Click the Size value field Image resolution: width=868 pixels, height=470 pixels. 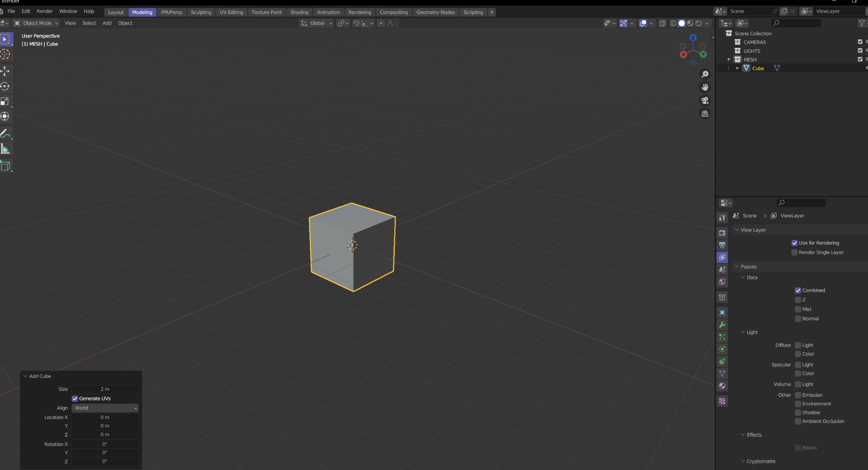click(105, 389)
